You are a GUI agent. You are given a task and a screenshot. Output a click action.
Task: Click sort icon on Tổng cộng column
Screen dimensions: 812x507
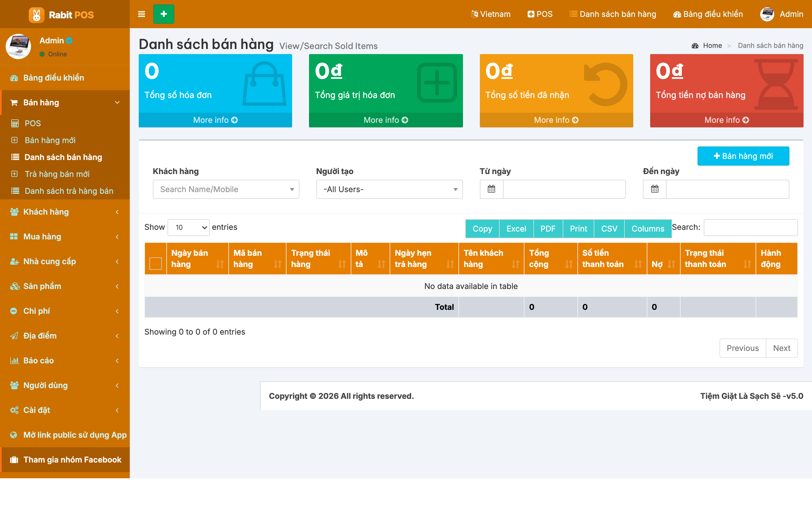[x=569, y=264]
